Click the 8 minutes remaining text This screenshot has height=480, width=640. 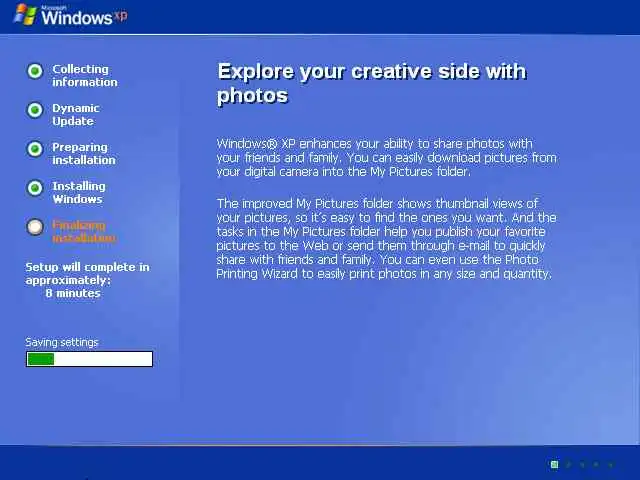[x=73, y=293]
